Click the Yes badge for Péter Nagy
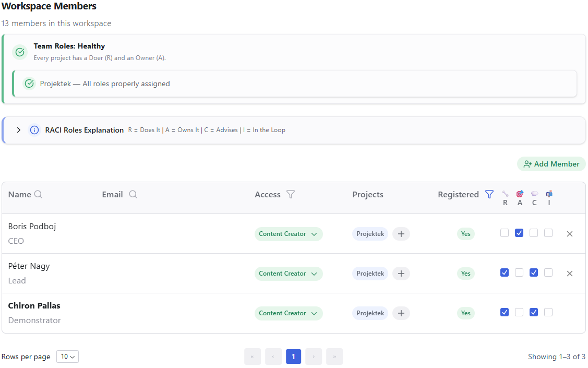588x368 pixels. point(466,274)
